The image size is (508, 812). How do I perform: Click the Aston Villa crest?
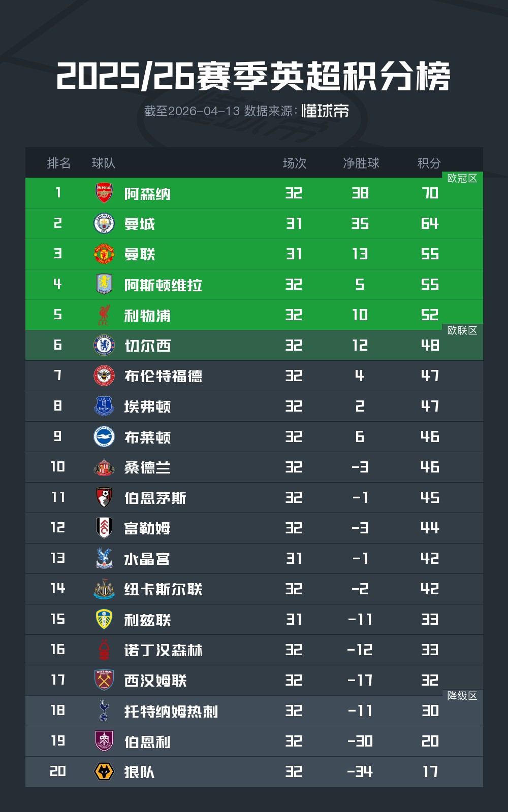pyautogui.click(x=104, y=284)
